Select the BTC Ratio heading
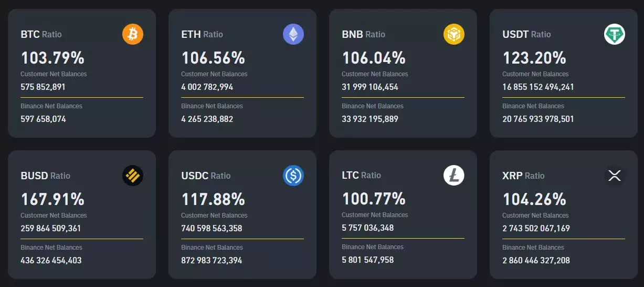 point(41,34)
